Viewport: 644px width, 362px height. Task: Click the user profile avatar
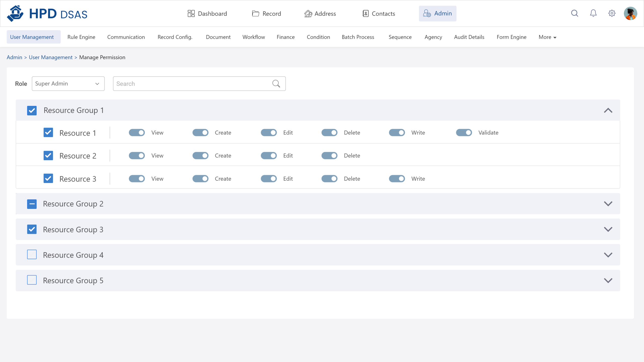pyautogui.click(x=630, y=13)
